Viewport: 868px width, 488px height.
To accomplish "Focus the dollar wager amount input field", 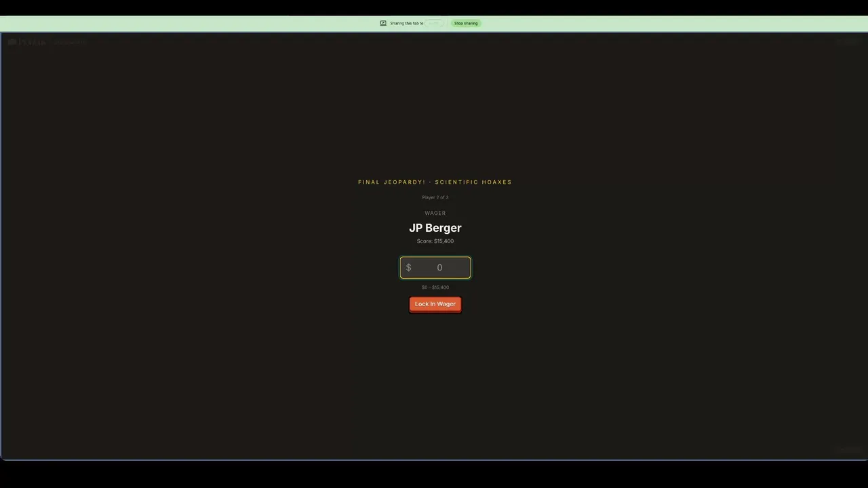I will point(435,268).
